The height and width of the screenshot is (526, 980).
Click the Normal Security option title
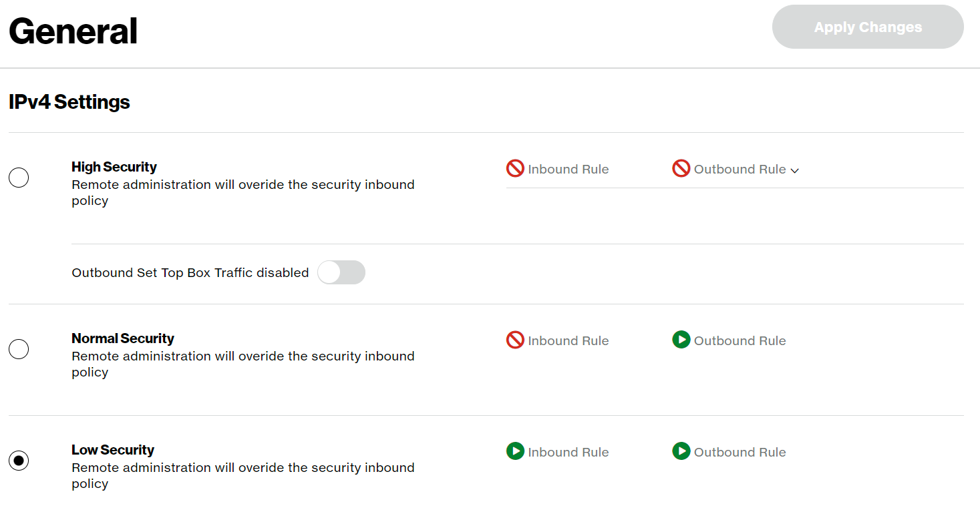coord(123,338)
